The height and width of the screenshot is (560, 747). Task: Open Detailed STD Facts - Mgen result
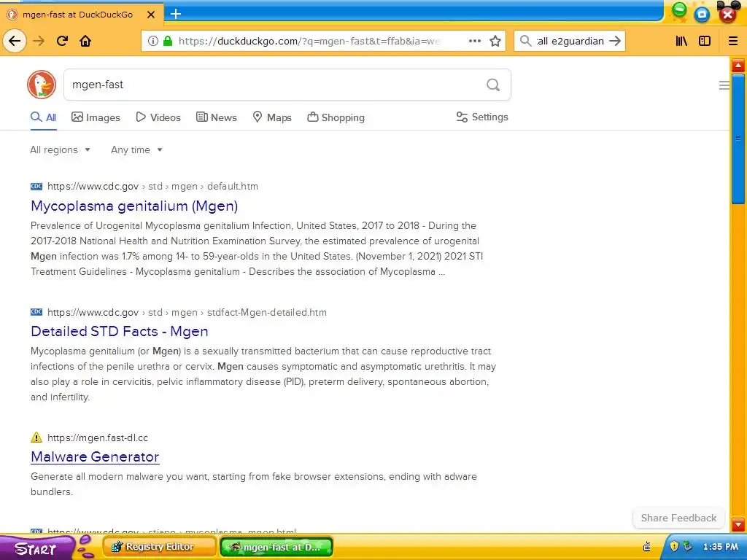[120, 331]
